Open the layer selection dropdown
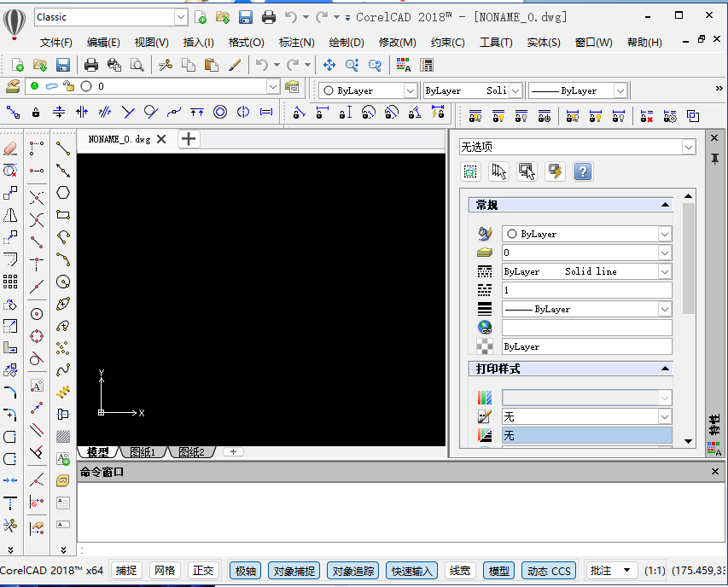The height and width of the screenshot is (587, 728). coord(273,86)
